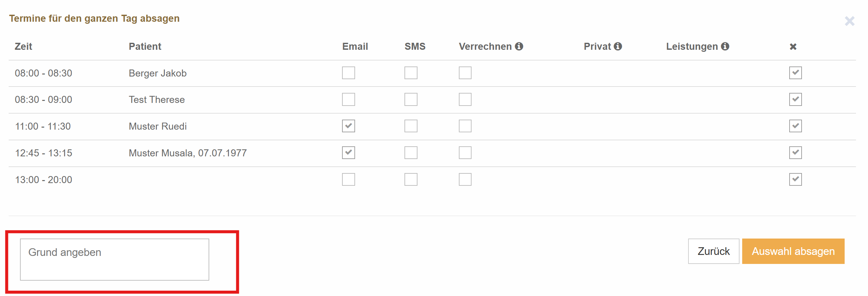The height and width of the screenshot is (296, 868).
Task: Enable Email checkbox for 13:00 - 20:00 row
Action: point(348,179)
